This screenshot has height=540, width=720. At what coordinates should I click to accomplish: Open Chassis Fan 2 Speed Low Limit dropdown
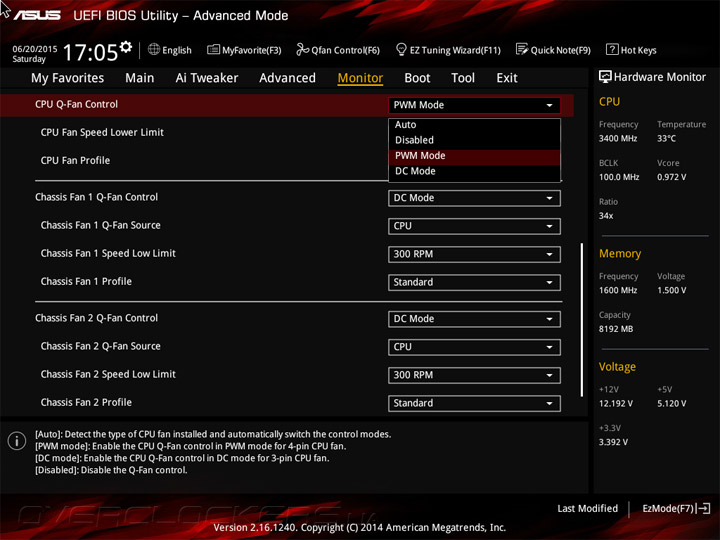pos(474,375)
